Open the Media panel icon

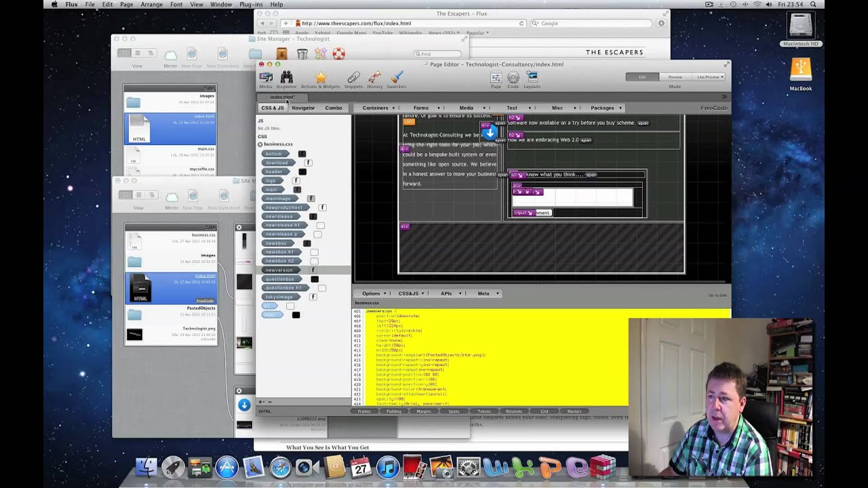(265, 77)
